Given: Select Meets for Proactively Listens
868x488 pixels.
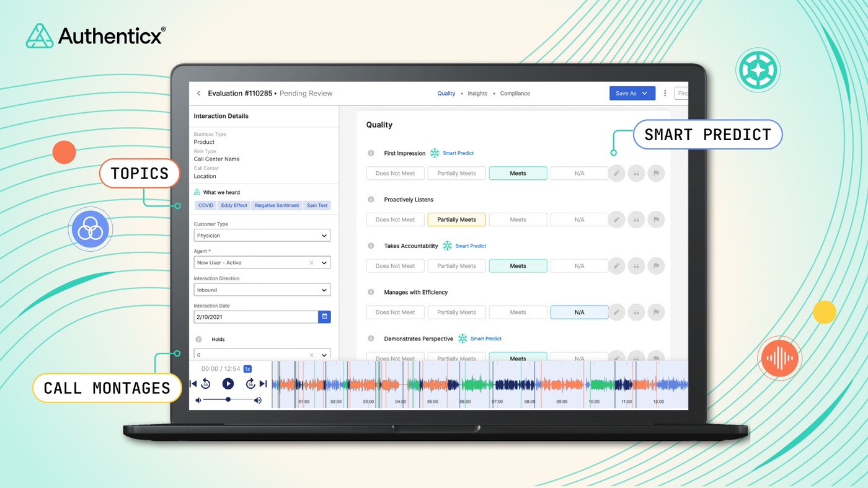Looking at the screenshot, I should (518, 220).
